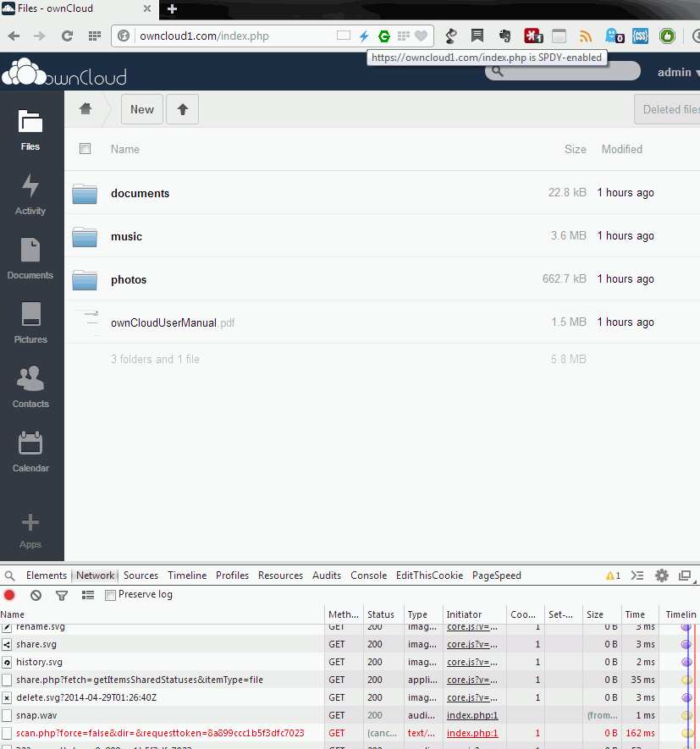
Task: Click the photos folder icon
Action: (x=85, y=280)
